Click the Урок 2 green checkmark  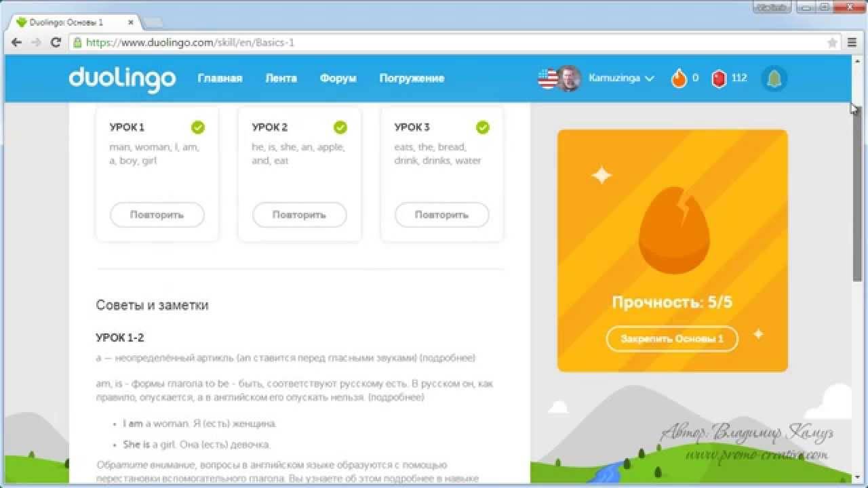click(x=340, y=127)
